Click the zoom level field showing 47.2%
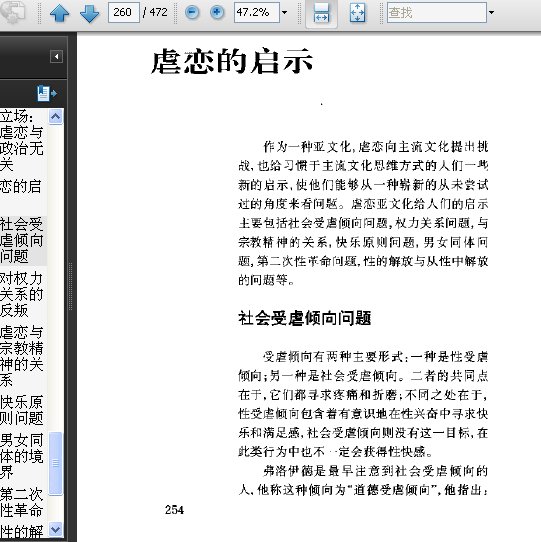Image resolution: width=541 pixels, height=542 pixels. click(256, 12)
